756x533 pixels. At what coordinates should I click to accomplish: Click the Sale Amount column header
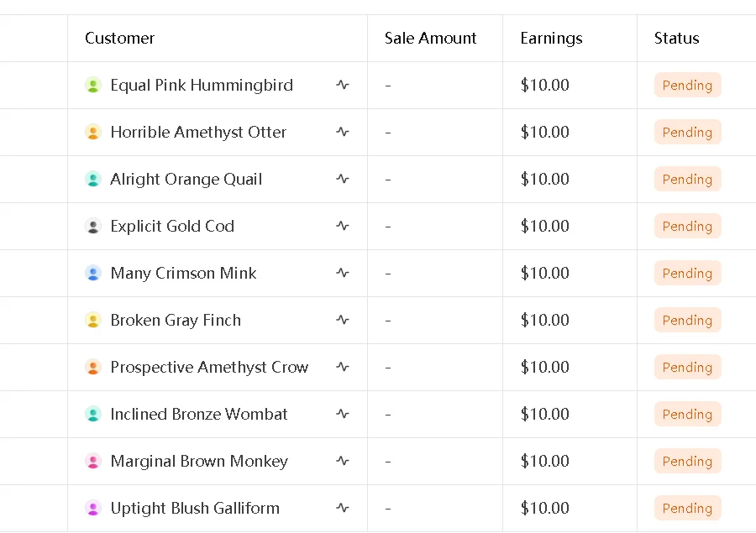point(430,38)
